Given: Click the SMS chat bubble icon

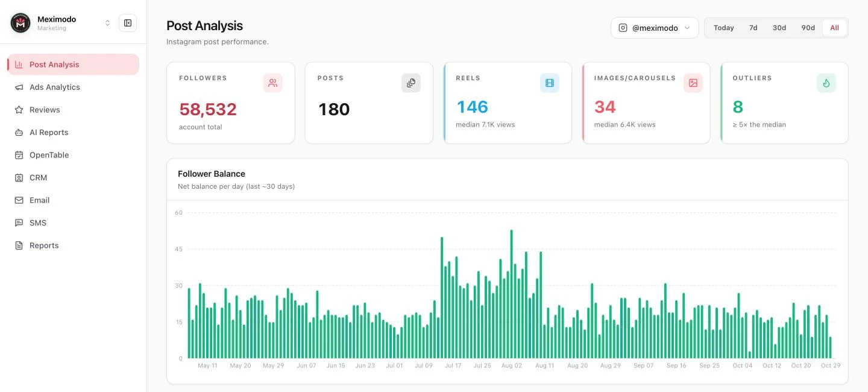Looking at the screenshot, I should [19, 223].
